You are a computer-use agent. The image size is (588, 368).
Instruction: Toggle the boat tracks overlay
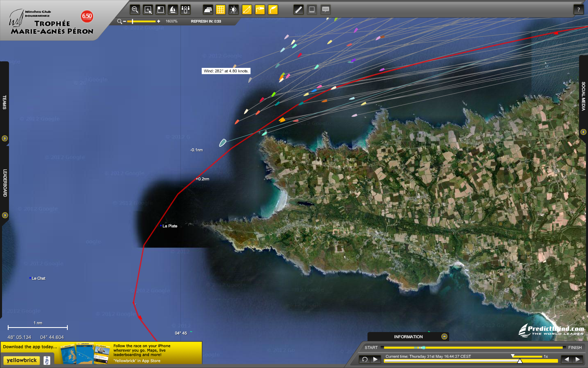click(273, 9)
